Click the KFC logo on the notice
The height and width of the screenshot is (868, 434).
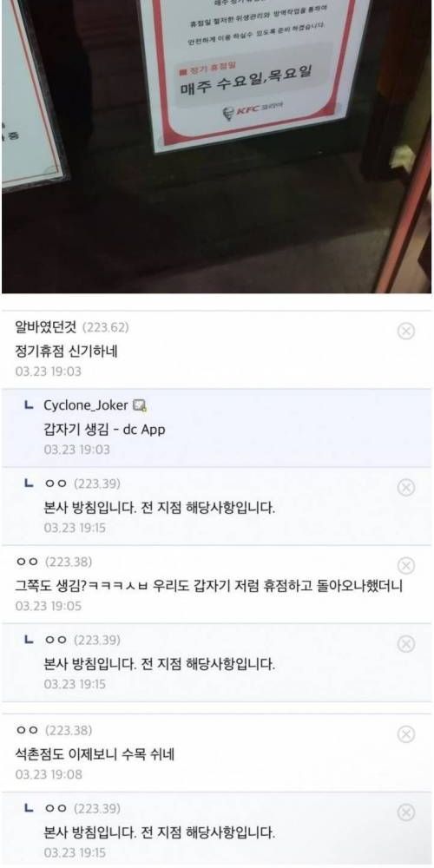tap(253, 111)
